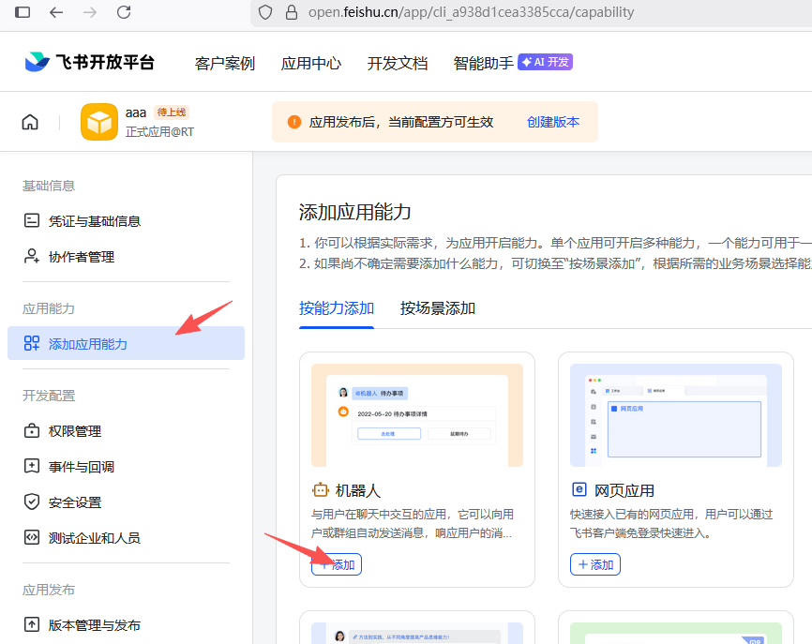Open 开发文档 in the top navigation
The width and height of the screenshot is (812, 644).
click(398, 63)
